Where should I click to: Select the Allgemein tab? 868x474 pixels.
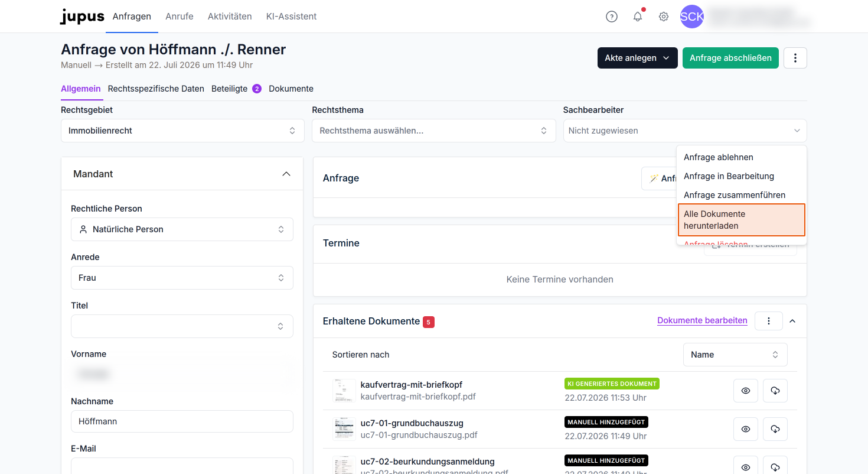click(81, 89)
